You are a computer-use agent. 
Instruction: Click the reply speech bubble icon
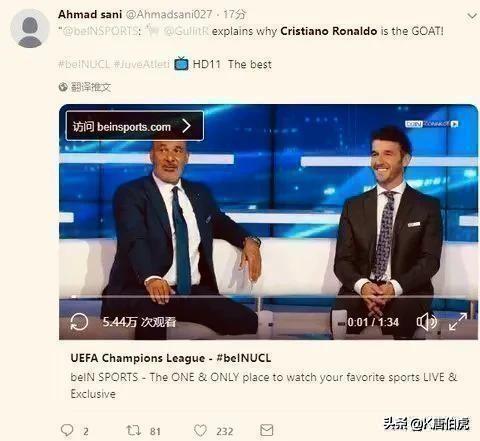tap(67, 430)
